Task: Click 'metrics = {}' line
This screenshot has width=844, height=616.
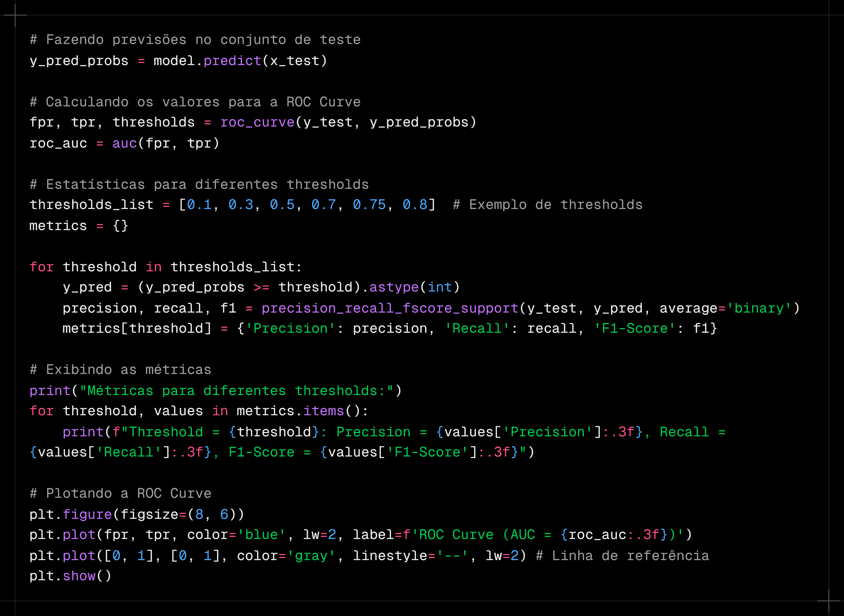Action: (x=79, y=225)
